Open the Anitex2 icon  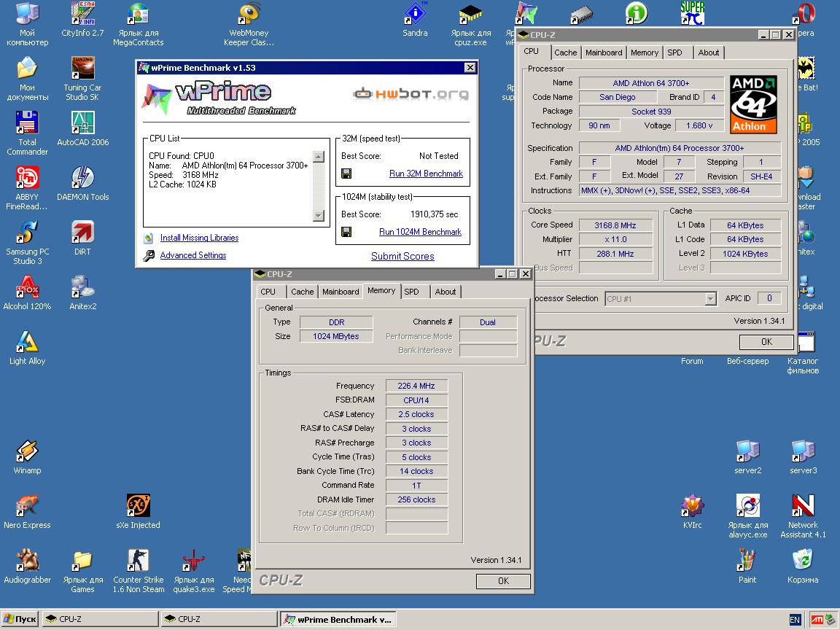82,288
